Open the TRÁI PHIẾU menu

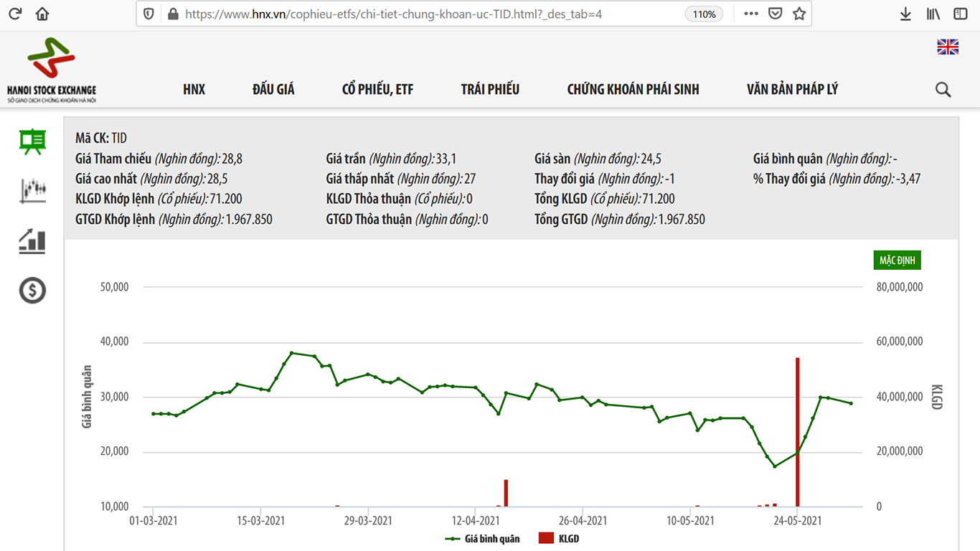pos(490,90)
